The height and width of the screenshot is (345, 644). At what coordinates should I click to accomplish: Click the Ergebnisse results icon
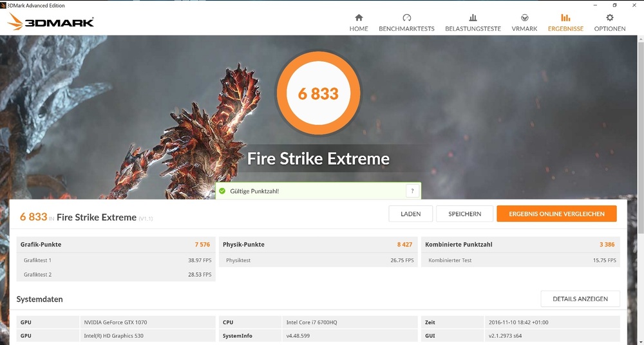pyautogui.click(x=565, y=18)
